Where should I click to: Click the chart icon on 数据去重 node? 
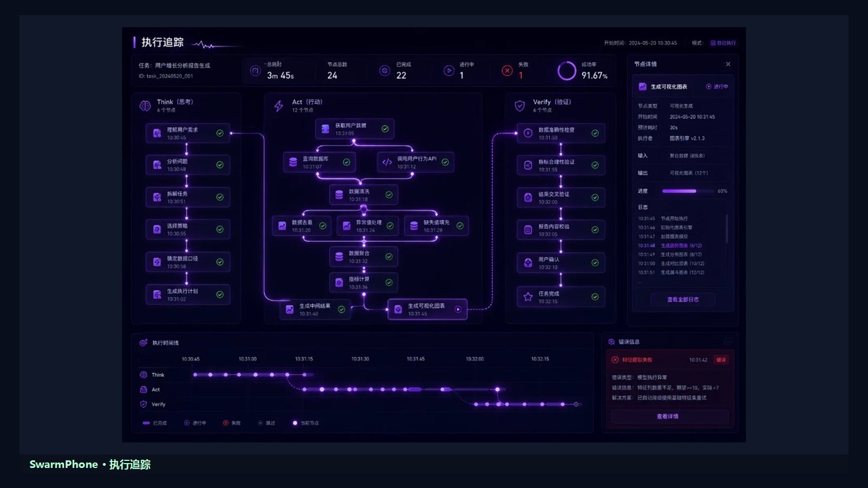pyautogui.click(x=282, y=226)
